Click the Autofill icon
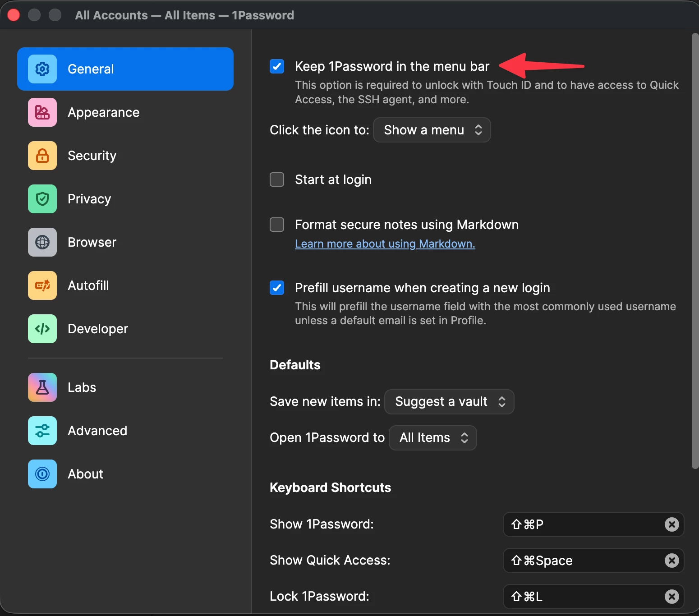699x616 pixels. pyautogui.click(x=42, y=285)
